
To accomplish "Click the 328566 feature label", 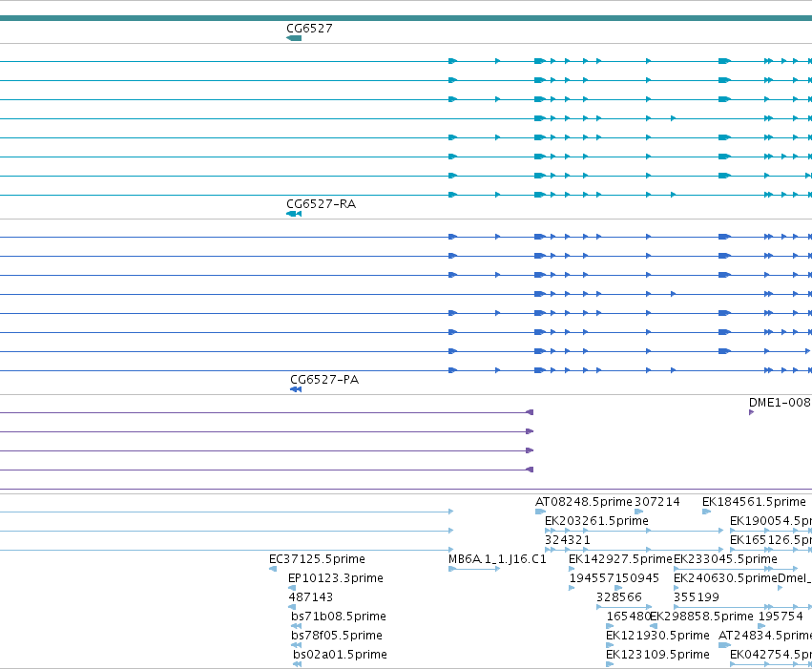I will point(619,597).
